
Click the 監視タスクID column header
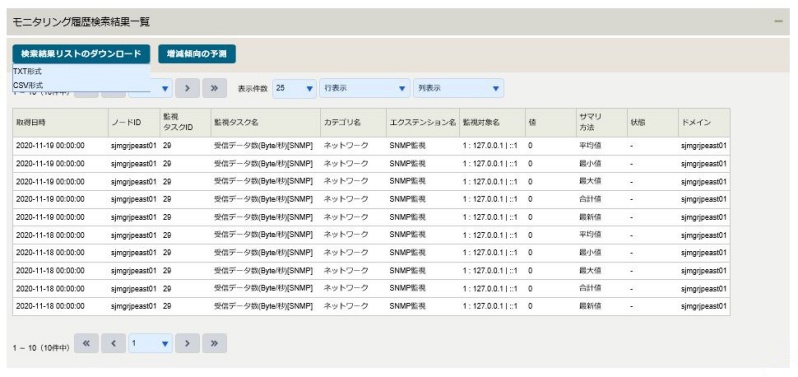tap(185, 123)
